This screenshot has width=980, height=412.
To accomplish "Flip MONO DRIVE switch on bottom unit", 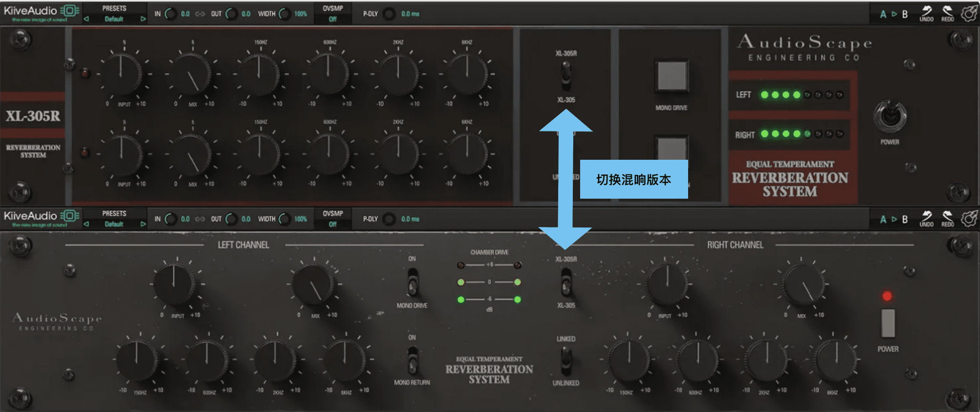I will [x=412, y=282].
